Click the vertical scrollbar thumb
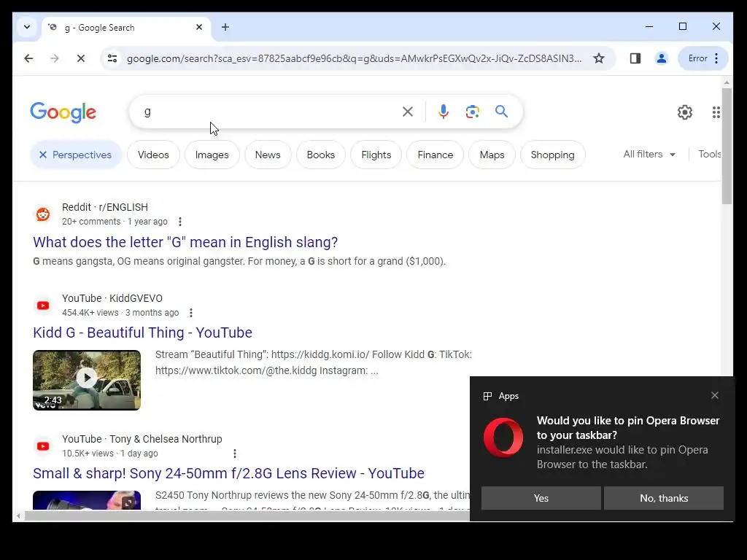The width and height of the screenshot is (747, 560). 727,146
